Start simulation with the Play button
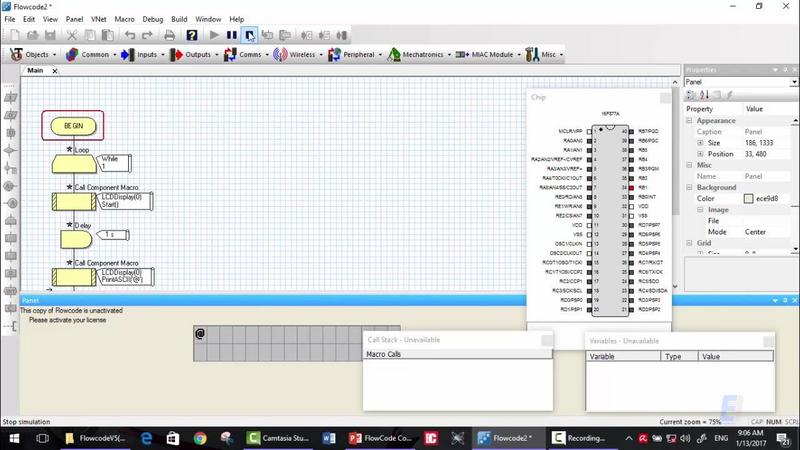800x450 pixels. [x=214, y=35]
